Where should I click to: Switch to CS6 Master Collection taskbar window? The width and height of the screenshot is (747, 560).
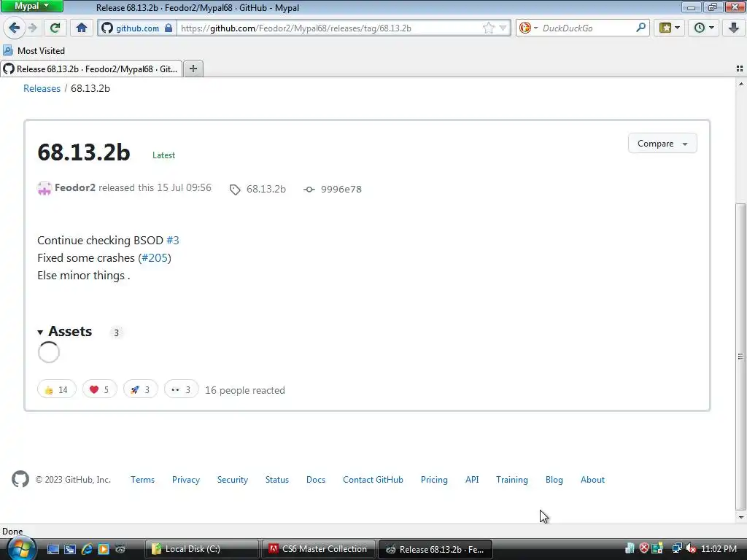coord(319,549)
